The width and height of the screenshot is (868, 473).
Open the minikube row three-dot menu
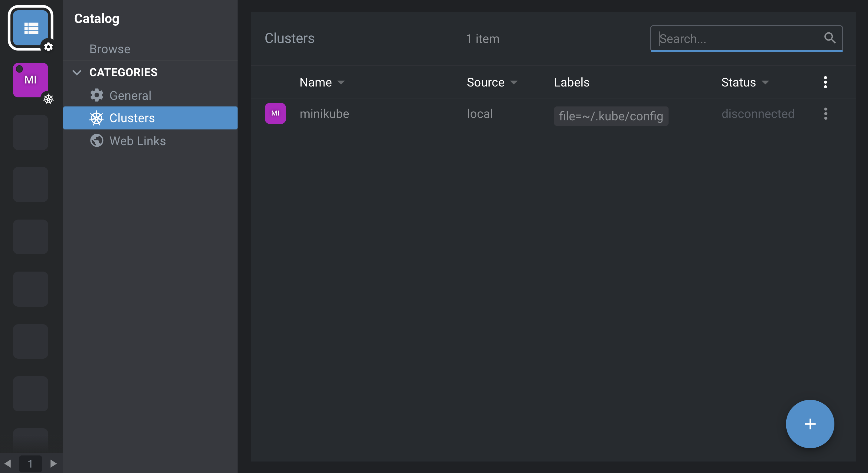pyautogui.click(x=826, y=114)
